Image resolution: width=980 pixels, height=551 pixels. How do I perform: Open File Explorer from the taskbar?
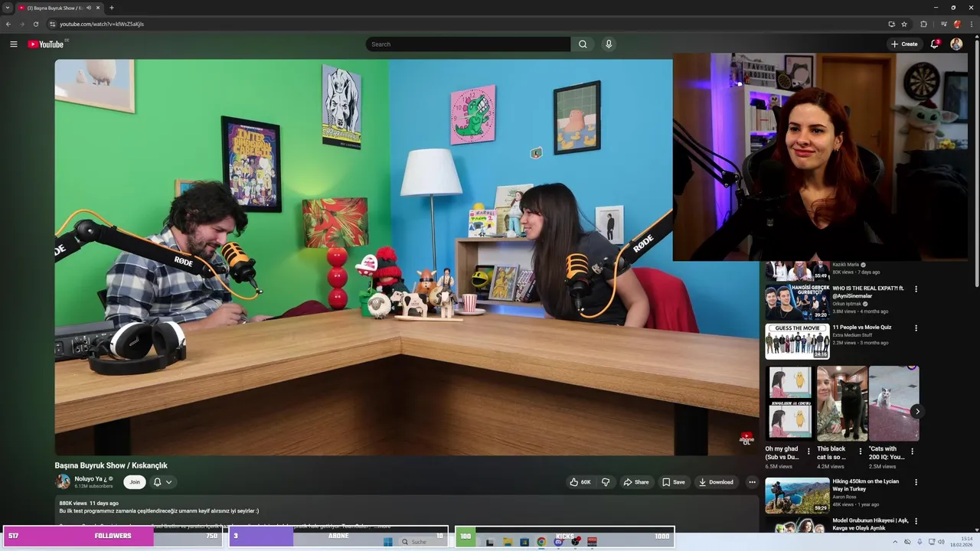(508, 542)
